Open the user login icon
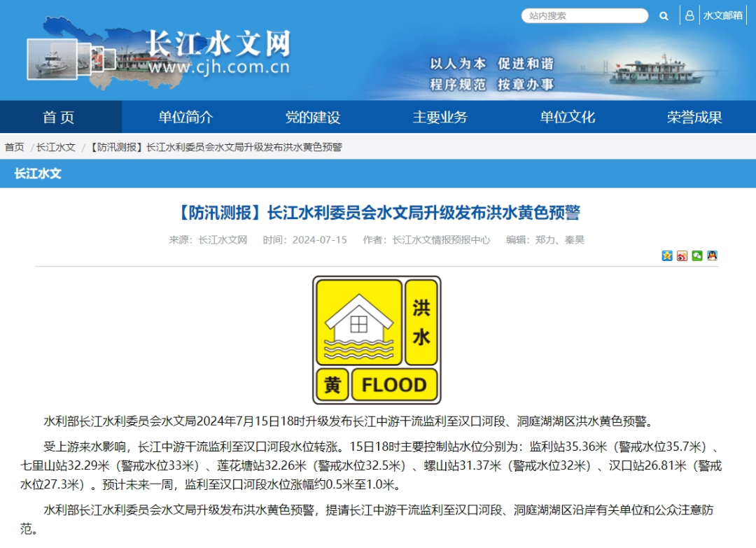This screenshot has height=548, width=756. click(x=691, y=15)
